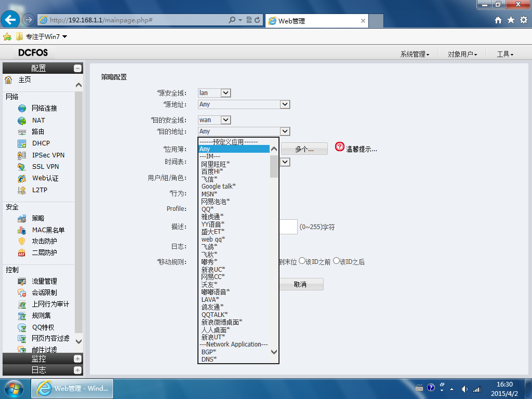Click browser back arrow button
Image resolution: width=532 pixels, height=399 pixels.
pos(10,20)
